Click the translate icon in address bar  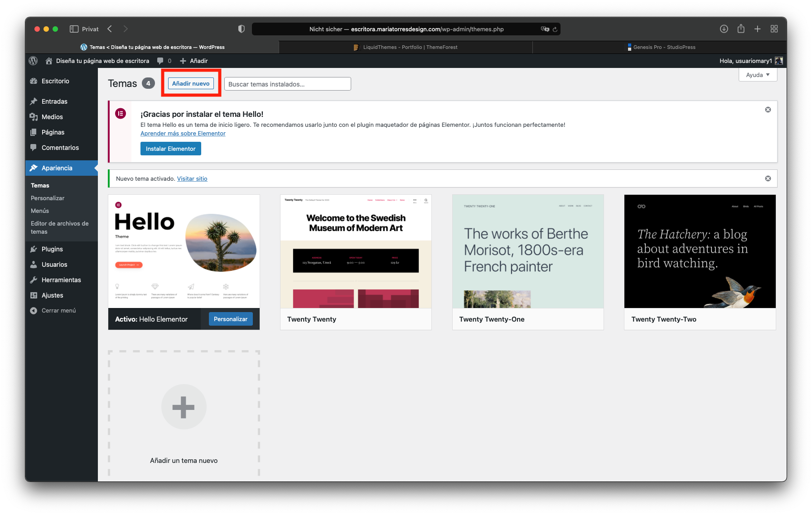545,29
